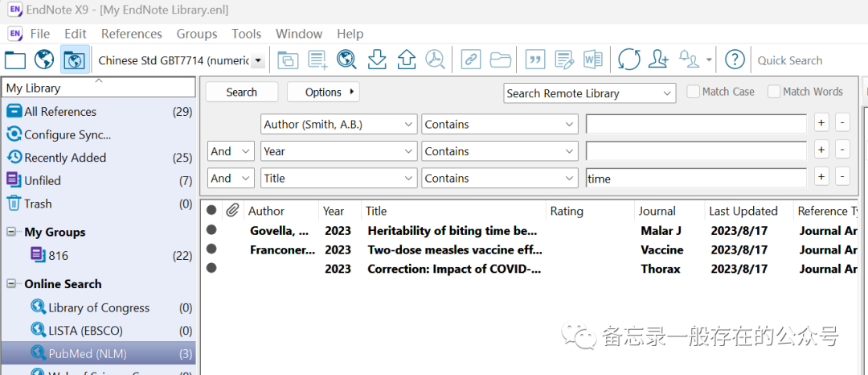This screenshot has width=868, height=375.
Task: Click Insert Citation quotes icon
Action: tap(534, 60)
